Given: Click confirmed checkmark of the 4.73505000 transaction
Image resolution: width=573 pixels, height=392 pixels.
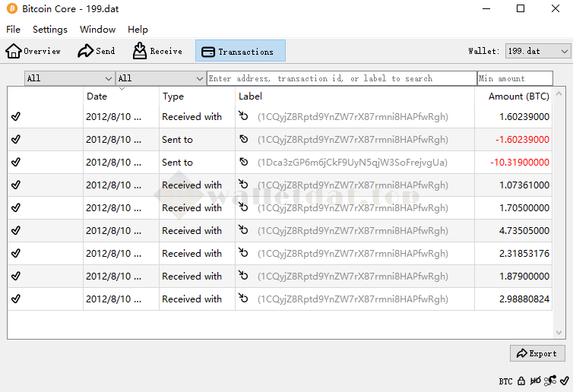Looking at the screenshot, I should tap(16, 231).
